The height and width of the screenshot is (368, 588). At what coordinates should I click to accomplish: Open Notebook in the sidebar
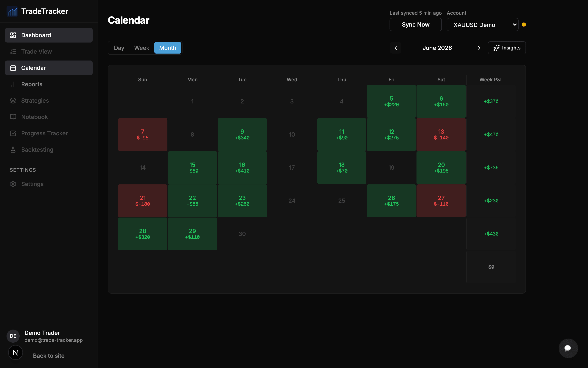tap(49, 117)
